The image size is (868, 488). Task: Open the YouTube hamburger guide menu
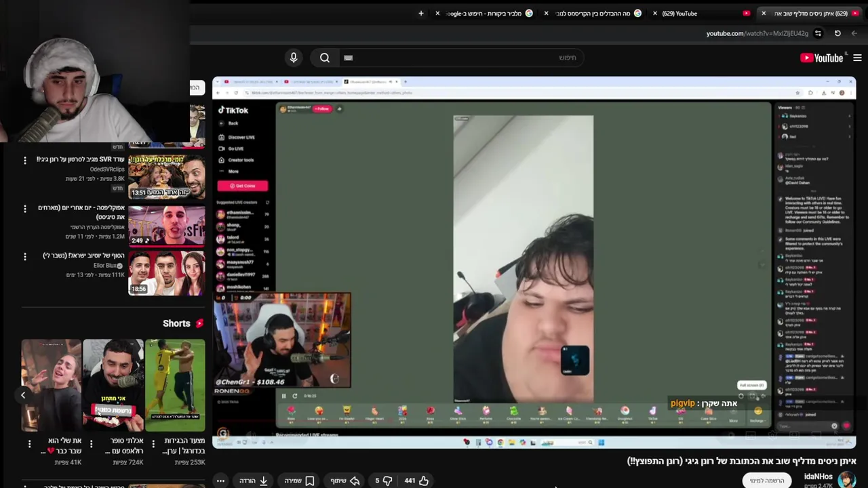point(857,58)
